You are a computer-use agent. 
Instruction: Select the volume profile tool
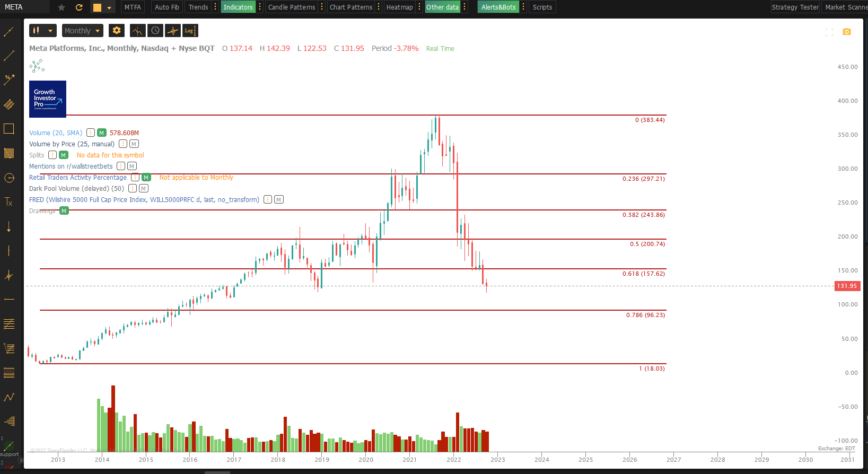(x=9, y=422)
